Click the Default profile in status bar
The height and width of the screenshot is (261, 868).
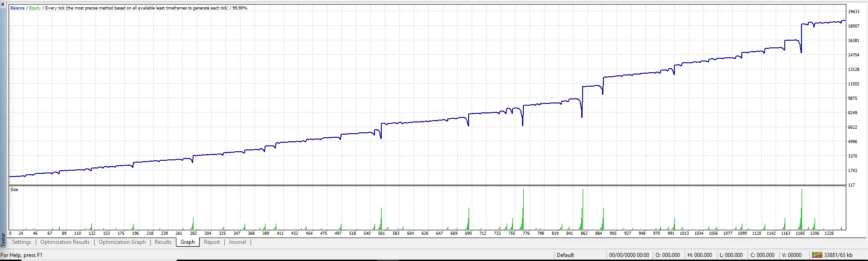click(565, 255)
